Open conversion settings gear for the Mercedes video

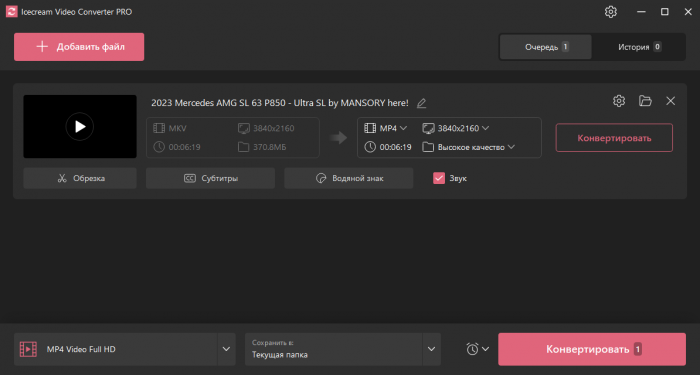pyautogui.click(x=619, y=101)
